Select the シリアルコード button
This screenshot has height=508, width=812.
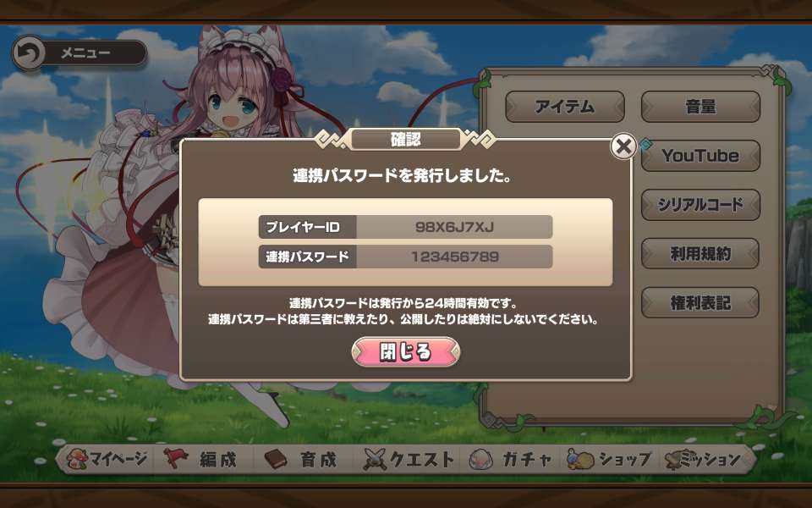(x=700, y=205)
